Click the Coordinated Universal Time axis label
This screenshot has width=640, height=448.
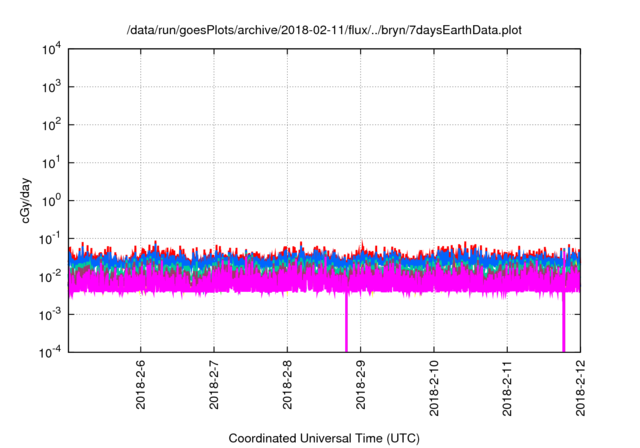pyautogui.click(x=323, y=438)
